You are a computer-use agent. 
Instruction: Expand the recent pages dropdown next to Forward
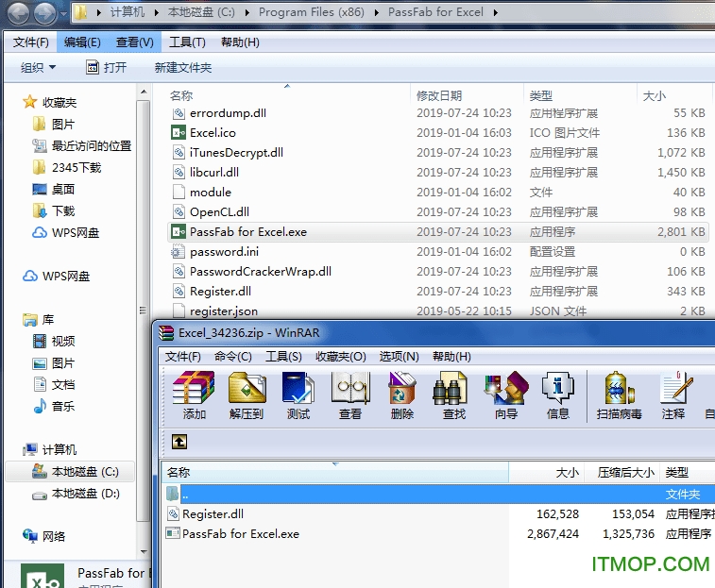point(64,14)
